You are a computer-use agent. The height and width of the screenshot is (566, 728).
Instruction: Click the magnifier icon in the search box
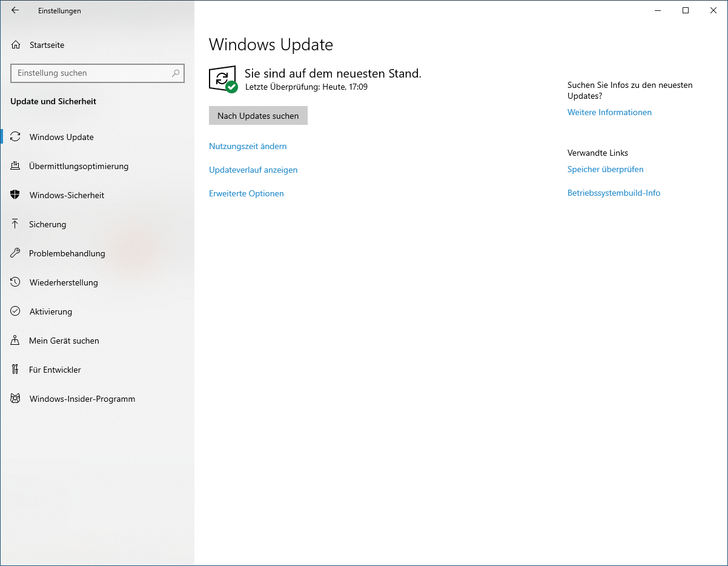(x=176, y=73)
